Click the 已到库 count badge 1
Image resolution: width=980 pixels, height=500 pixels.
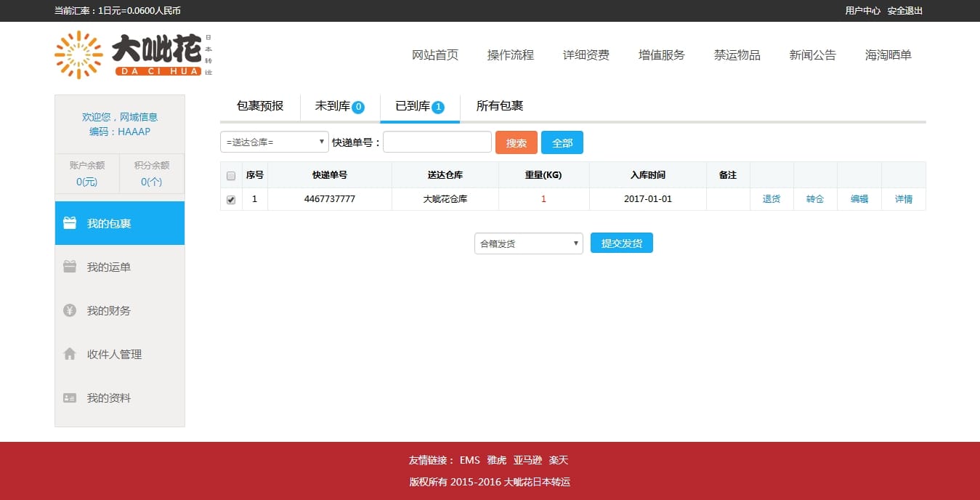coord(438,108)
